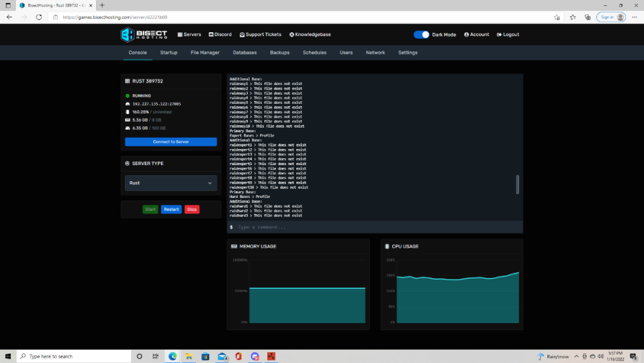Open the Network tab
This screenshot has width=644, height=363.
(375, 53)
